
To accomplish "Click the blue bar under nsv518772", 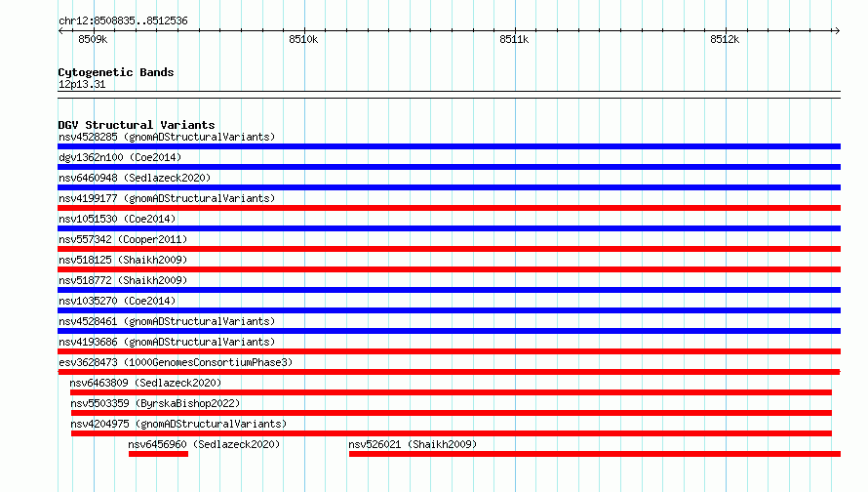I will coord(449,290).
